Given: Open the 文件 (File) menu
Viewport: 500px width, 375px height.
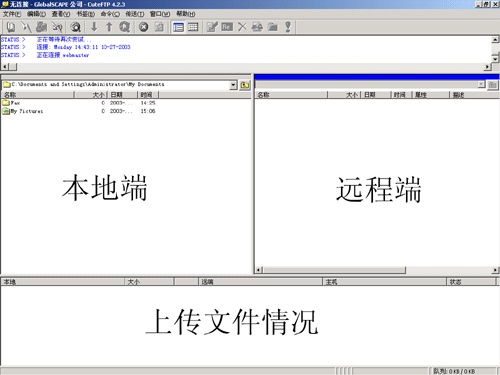Looking at the screenshot, I should [x=12, y=14].
